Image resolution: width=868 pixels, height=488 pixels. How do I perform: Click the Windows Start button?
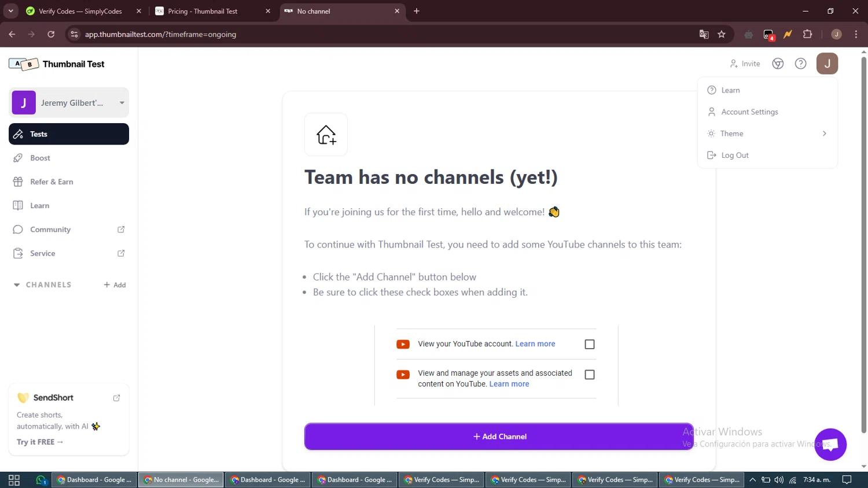[x=14, y=480]
